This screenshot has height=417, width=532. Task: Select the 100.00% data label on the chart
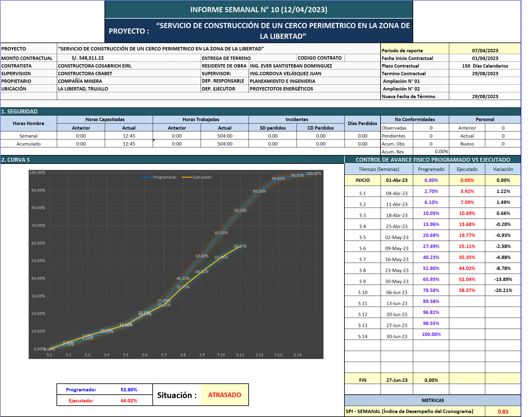pyautogui.click(x=314, y=173)
